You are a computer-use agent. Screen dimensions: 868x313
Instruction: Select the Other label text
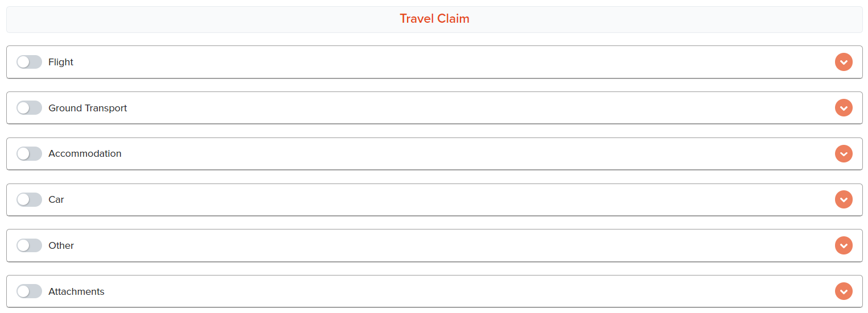click(x=61, y=245)
